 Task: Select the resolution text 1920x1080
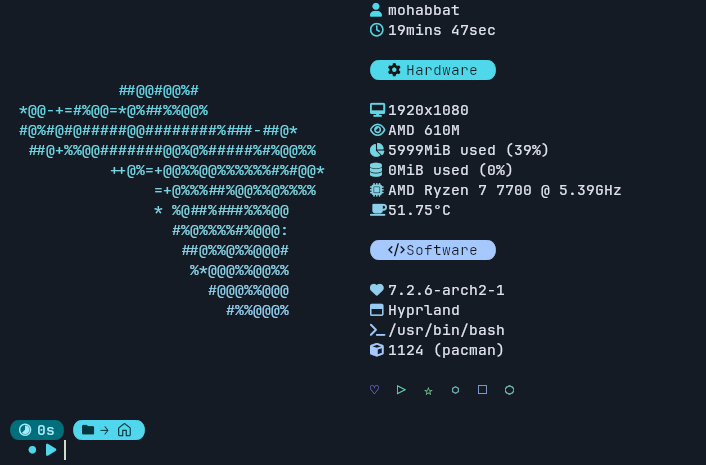pyautogui.click(x=428, y=110)
